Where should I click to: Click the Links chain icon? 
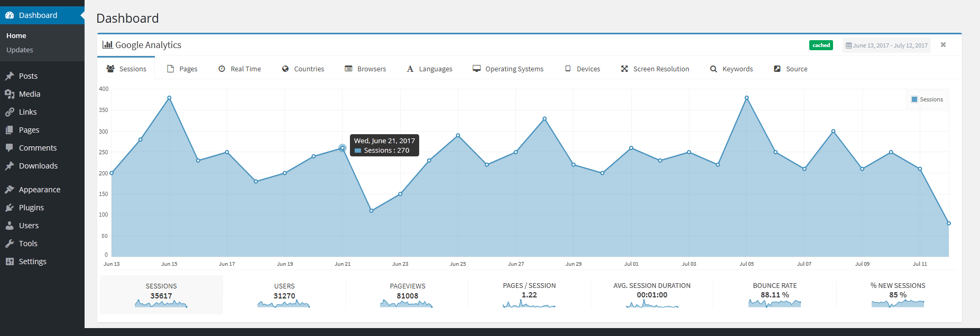10,112
